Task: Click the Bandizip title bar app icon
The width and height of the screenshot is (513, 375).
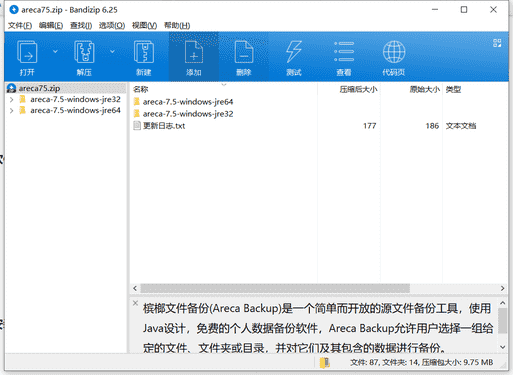Action: pyautogui.click(x=14, y=10)
